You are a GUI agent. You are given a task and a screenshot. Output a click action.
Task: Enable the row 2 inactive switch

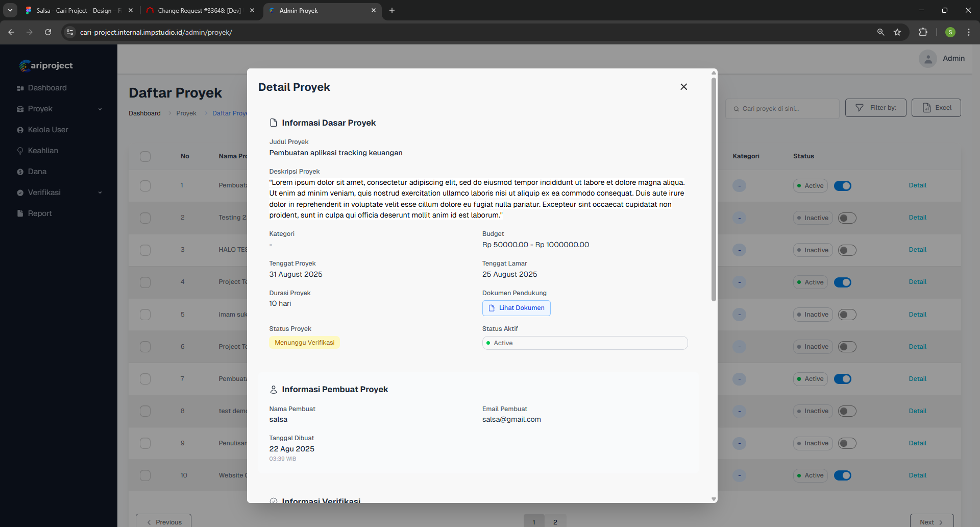coord(847,218)
